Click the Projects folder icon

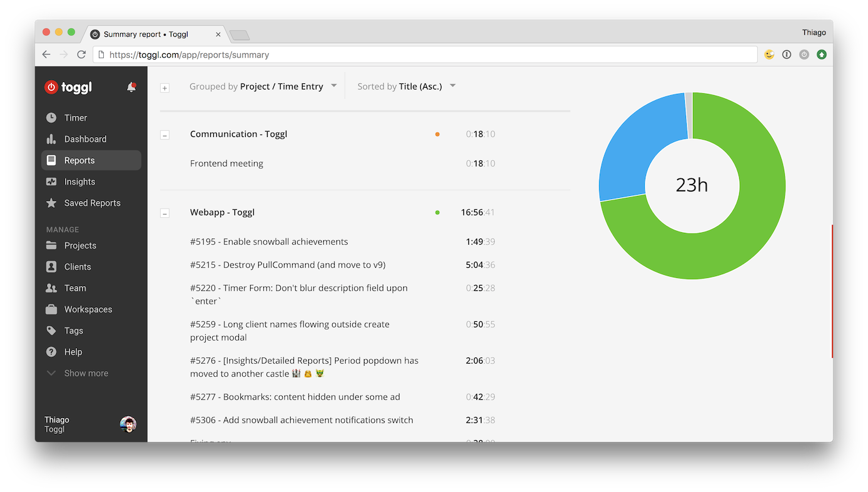pyautogui.click(x=51, y=245)
